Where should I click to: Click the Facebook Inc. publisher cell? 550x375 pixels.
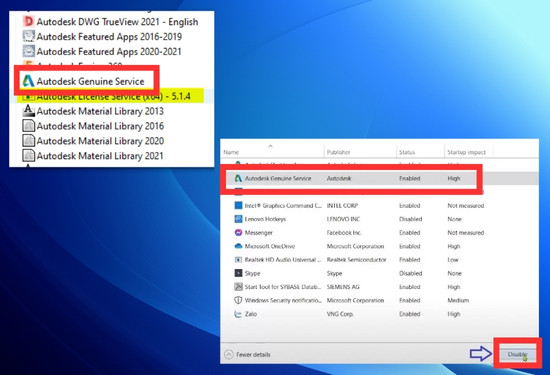(x=344, y=233)
